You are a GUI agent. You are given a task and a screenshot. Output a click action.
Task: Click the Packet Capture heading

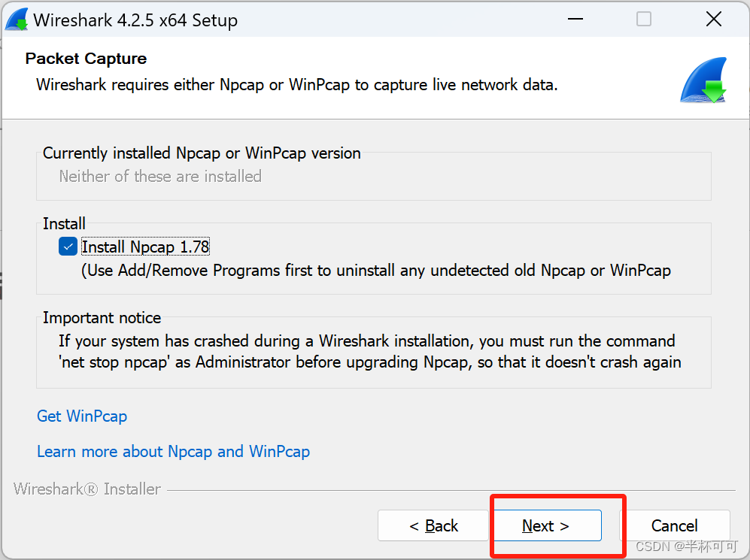86,59
